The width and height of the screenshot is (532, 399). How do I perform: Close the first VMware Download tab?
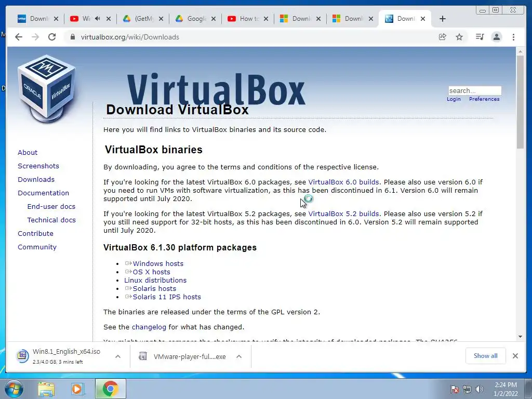[x=56, y=19]
